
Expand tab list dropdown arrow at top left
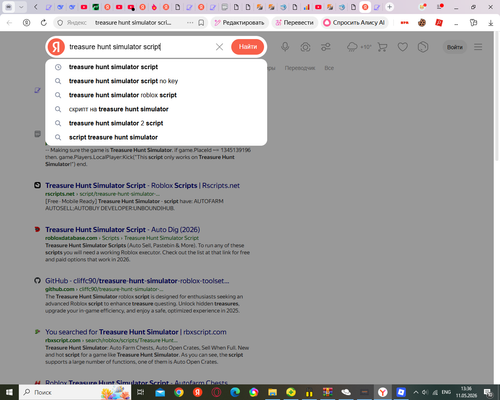click(21, 7)
